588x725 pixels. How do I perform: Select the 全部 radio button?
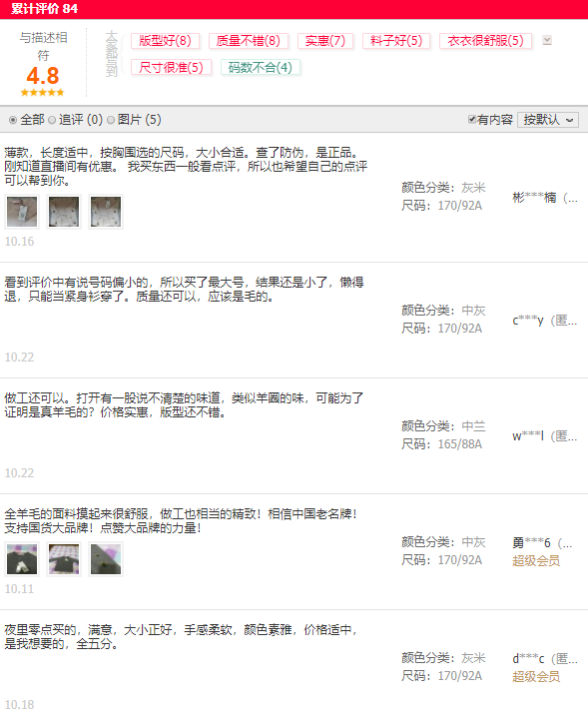pyautogui.click(x=13, y=120)
